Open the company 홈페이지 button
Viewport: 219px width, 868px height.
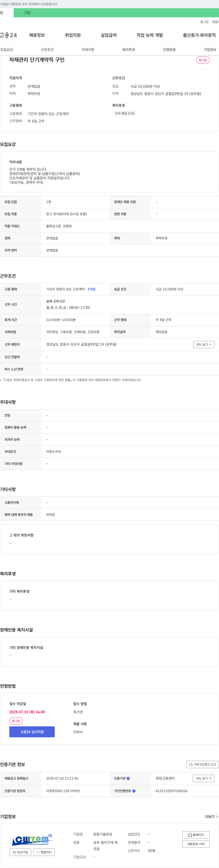[196, 835]
